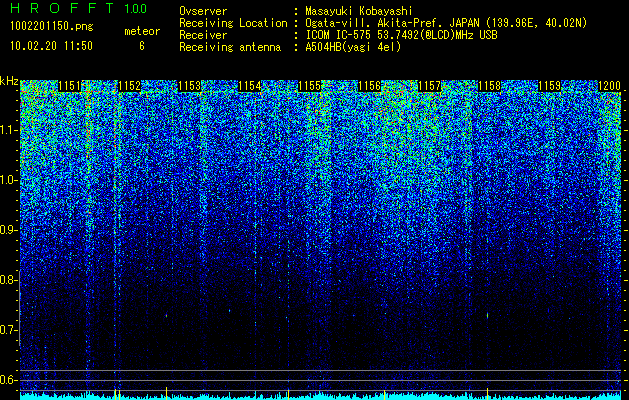
Task: Click the 1156 time label
Action: click(x=369, y=86)
